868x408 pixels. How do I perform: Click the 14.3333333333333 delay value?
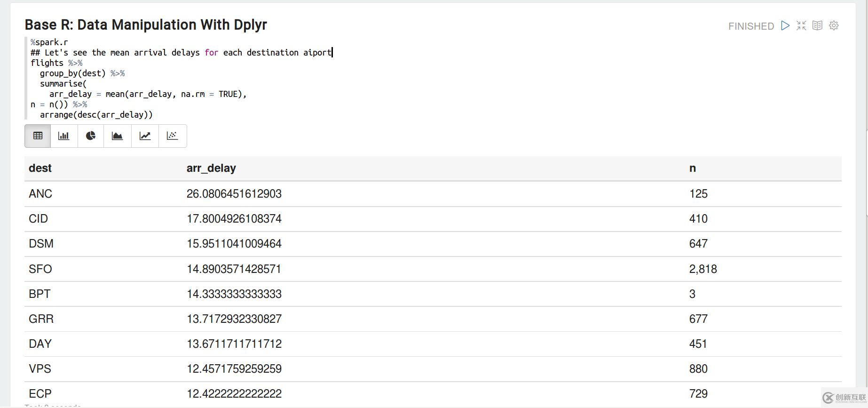[x=234, y=294]
